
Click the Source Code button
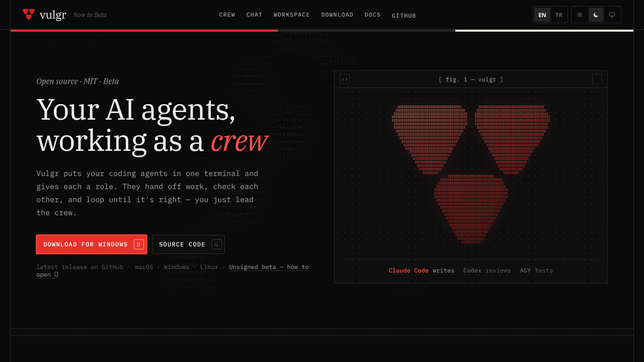pos(188,244)
